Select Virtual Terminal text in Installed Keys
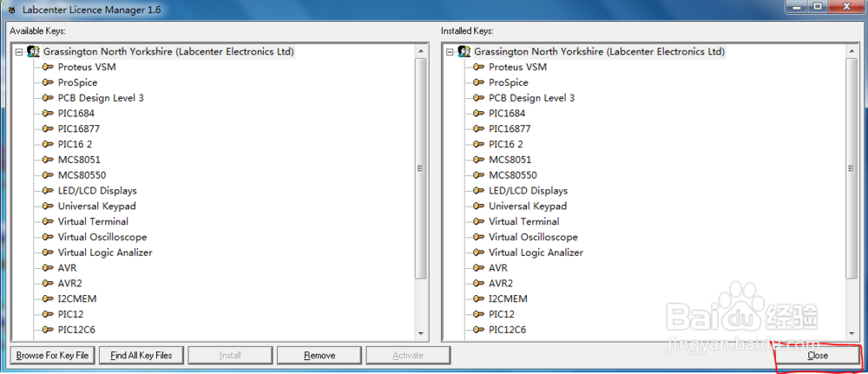The image size is (868, 374). [523, 222]
